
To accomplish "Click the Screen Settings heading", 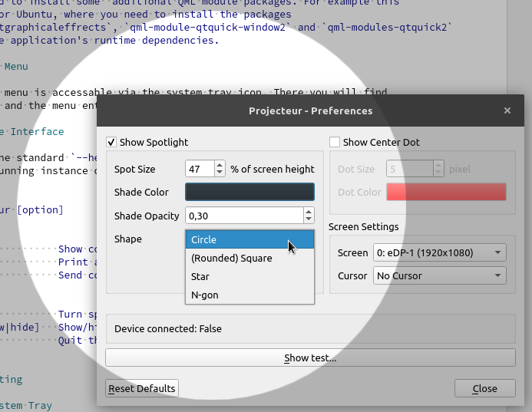I will coord(363,226).
